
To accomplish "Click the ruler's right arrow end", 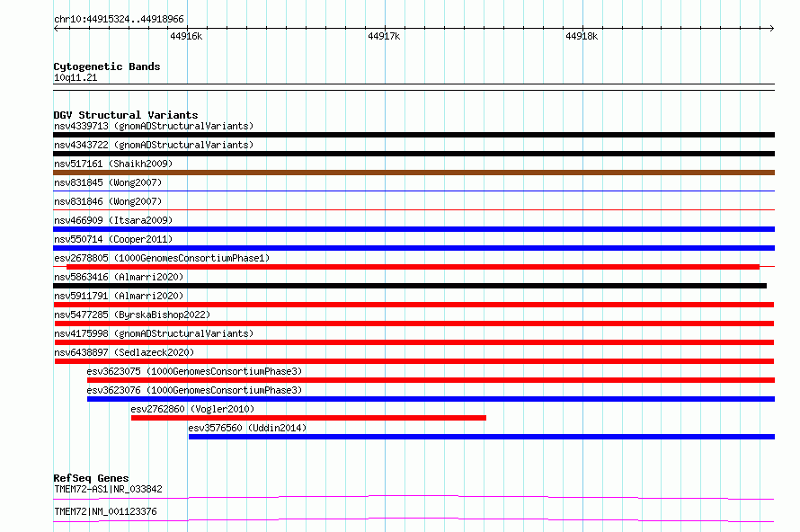I will 772,29.
